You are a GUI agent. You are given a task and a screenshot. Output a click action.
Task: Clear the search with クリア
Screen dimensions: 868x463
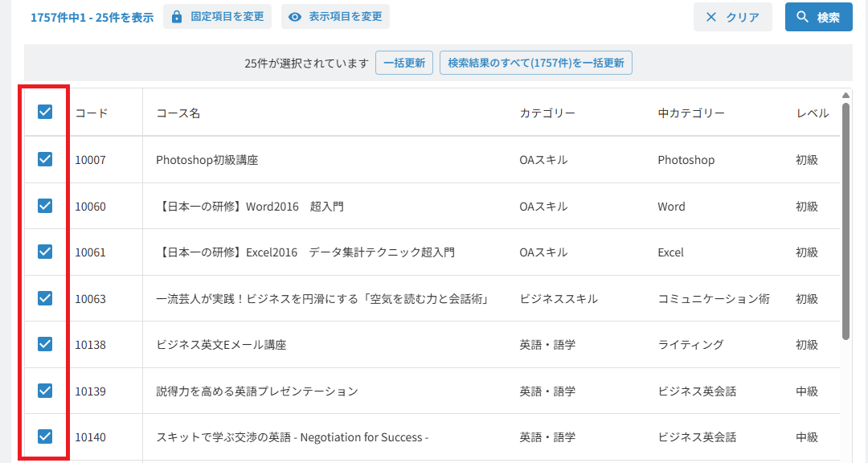click(x=733, y=17)
